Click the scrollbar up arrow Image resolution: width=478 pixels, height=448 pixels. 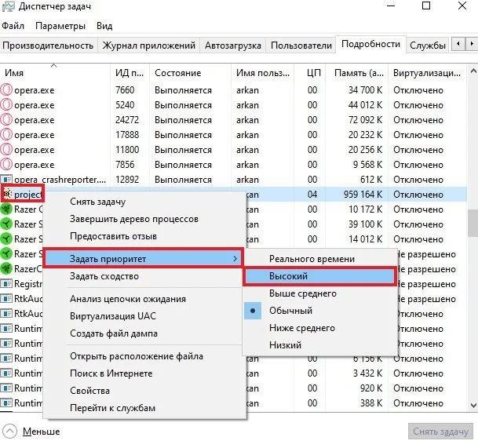click(x=473, y=71)
